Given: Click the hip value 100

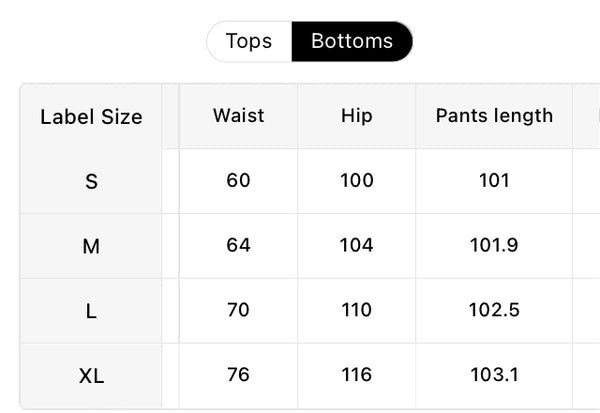Looking at the screenshot, I should (x=357, y=180).
